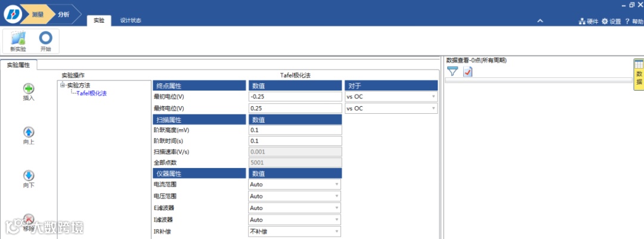This screenshot has width=644, height=239.
Task: Start the experiment with 开始 button
Action: [x=45, y=41]
